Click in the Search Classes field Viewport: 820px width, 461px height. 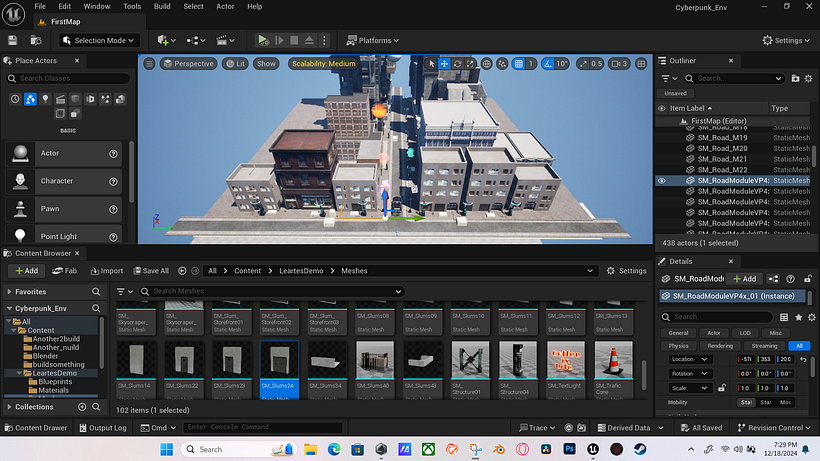68,78
